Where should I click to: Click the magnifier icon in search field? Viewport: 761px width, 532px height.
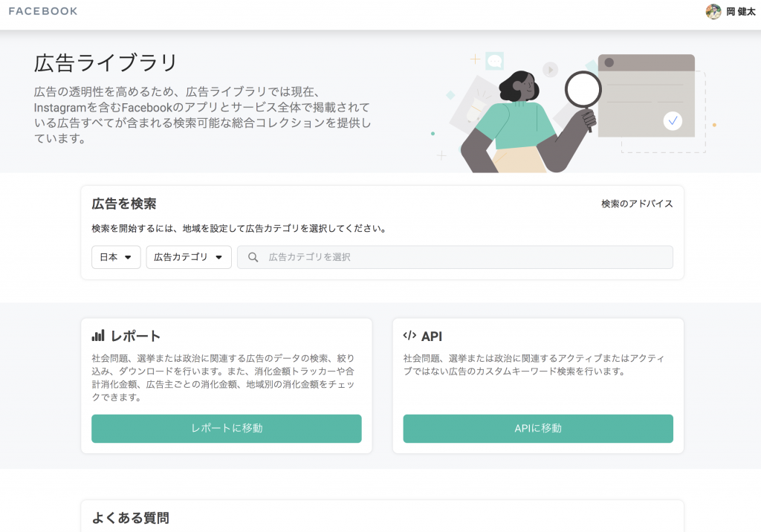tap(253, 257)
